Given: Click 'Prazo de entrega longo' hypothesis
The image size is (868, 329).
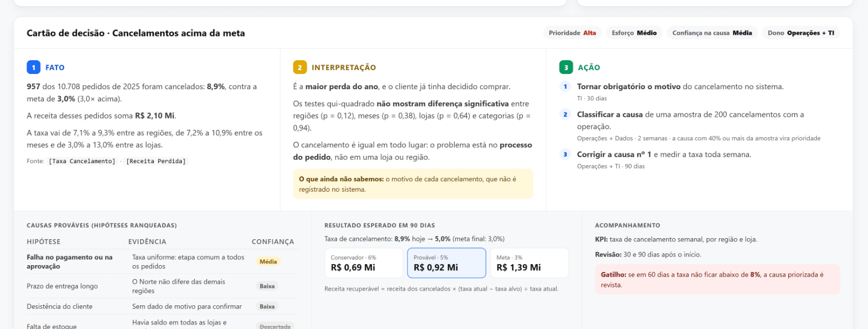Looking at the screenshot, I should 62,286.
